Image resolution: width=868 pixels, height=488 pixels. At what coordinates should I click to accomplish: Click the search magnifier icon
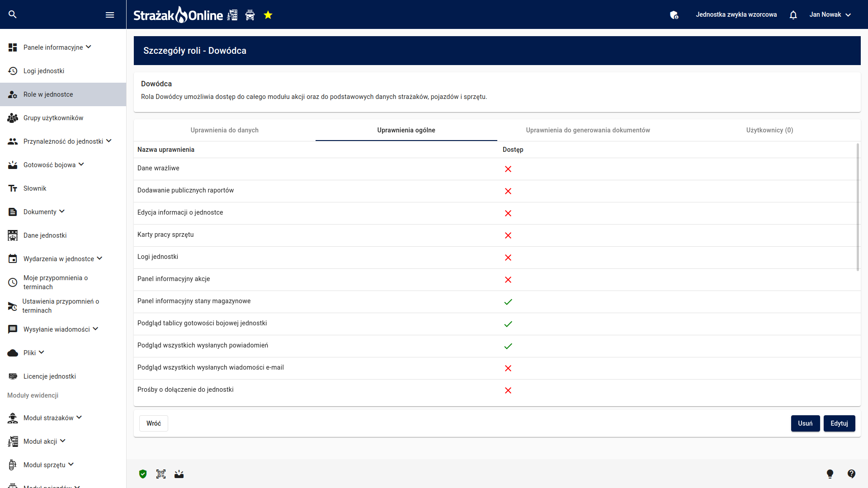pos(13,14)
